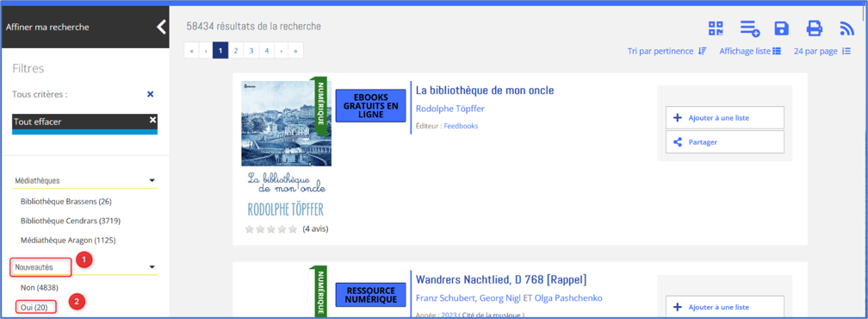868x319 pixels.
Task: Open the RSS feed icon
Action: [x=847, y=28]
